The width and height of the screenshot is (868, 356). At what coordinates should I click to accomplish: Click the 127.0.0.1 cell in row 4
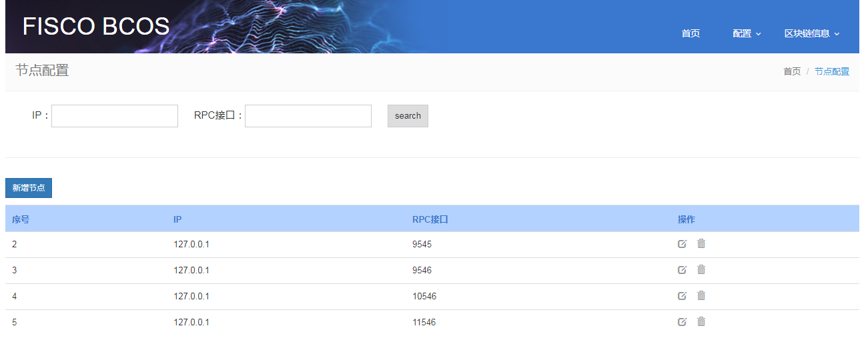click(x=191, y=297)
